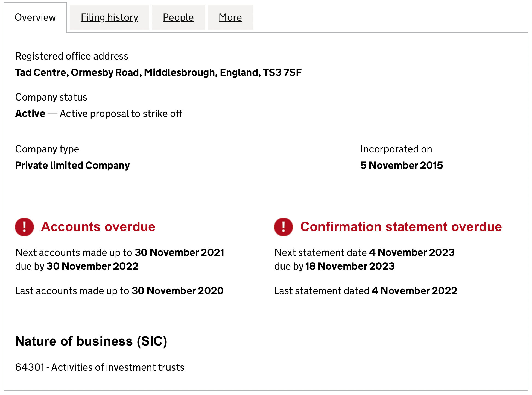Open the More tab

pyautogui.click(x=230, y=17)
